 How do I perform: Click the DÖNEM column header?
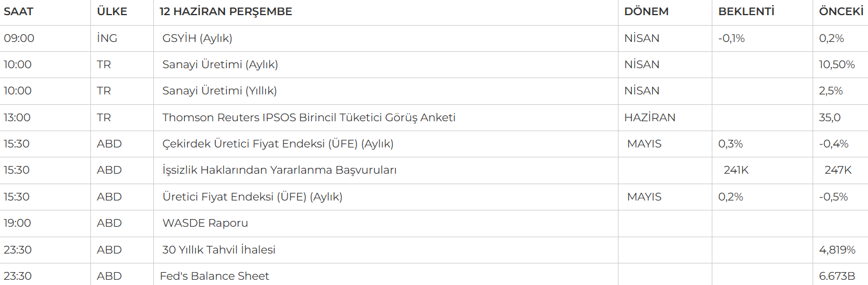click(646, 12)
